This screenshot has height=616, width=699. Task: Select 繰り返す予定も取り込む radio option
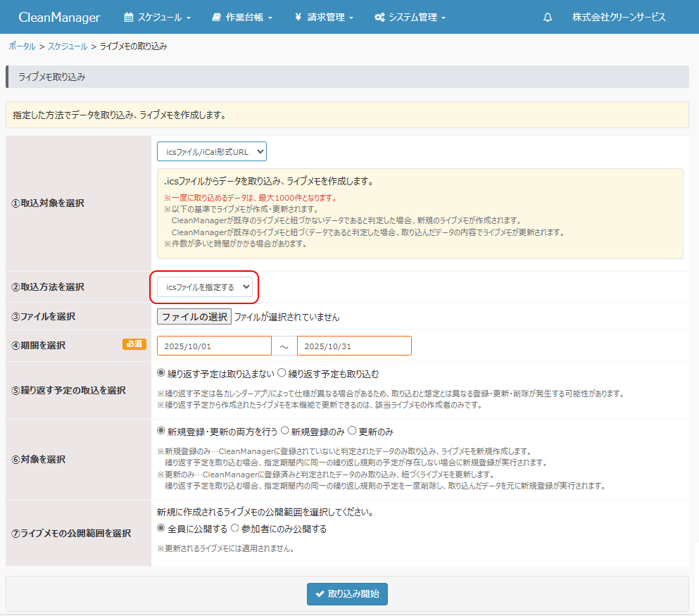[x=282, y=374]
